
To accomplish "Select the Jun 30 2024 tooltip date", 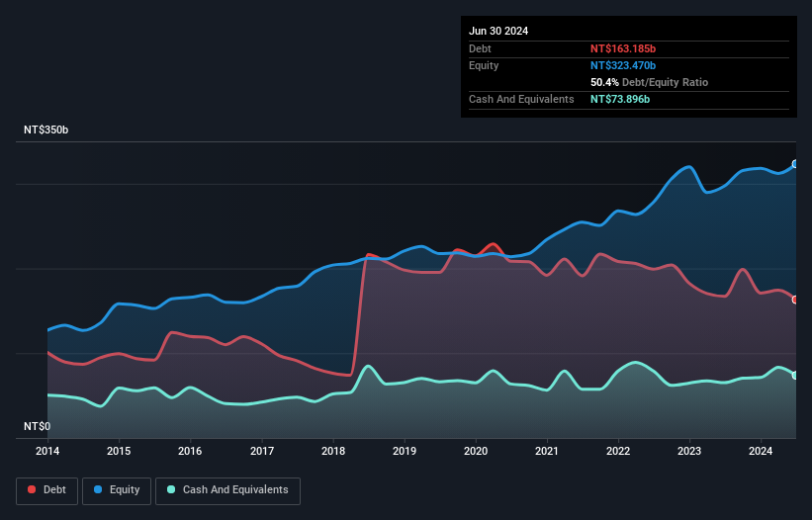I will coord(498,31).
